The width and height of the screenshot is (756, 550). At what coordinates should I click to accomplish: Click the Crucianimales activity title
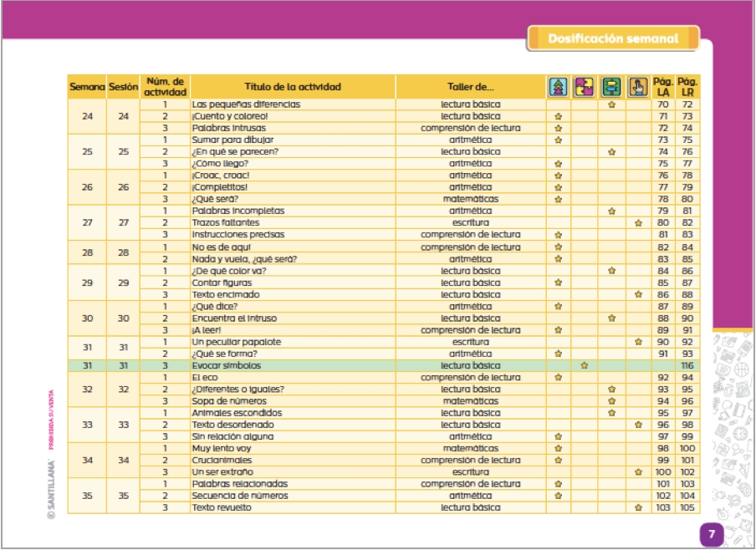(219, 460)
